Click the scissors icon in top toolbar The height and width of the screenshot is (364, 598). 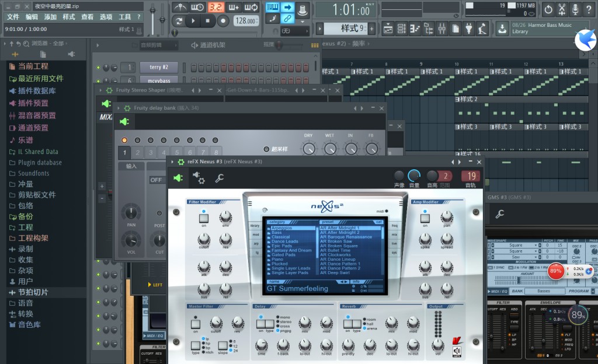click(562, 9)
